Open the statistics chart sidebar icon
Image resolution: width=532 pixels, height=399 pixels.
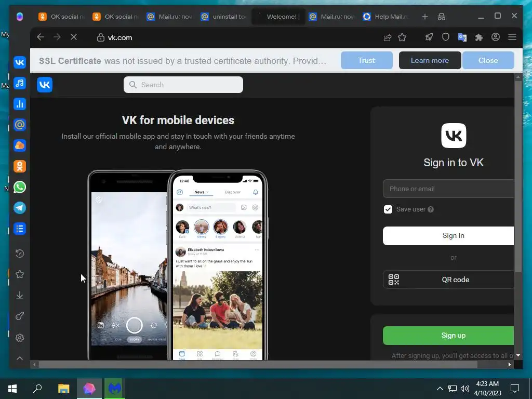pyautogui.click(x=20, y=104)
